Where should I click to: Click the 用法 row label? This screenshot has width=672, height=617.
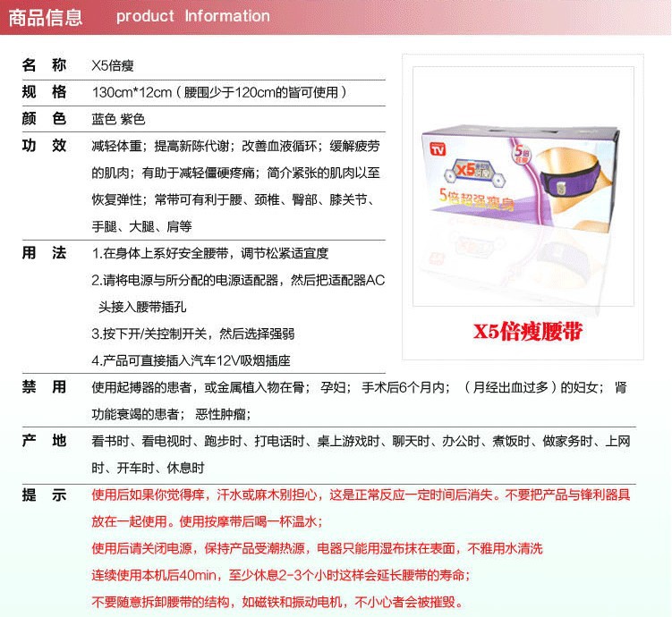click(44, 253)
